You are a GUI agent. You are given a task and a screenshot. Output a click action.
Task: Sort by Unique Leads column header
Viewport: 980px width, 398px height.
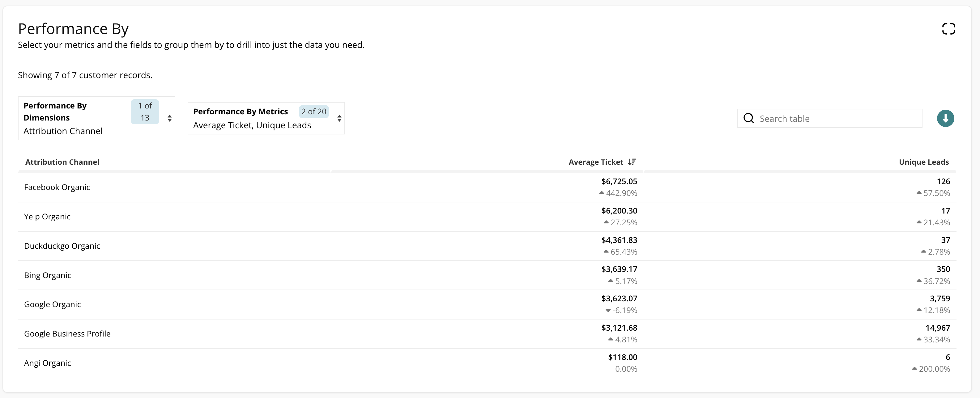[x=923, y=162]
